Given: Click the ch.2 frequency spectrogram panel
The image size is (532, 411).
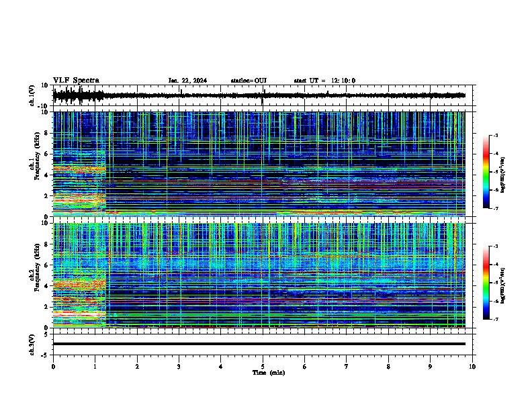Looking at the screenshot, I should (x=259, y=275).
